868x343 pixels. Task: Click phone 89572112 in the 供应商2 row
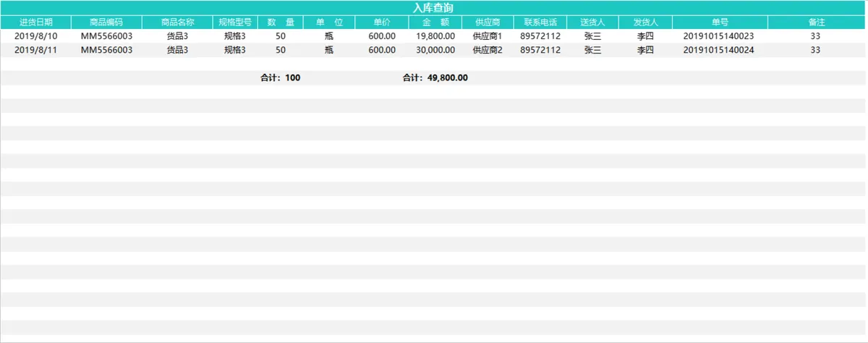click(540, 50)
